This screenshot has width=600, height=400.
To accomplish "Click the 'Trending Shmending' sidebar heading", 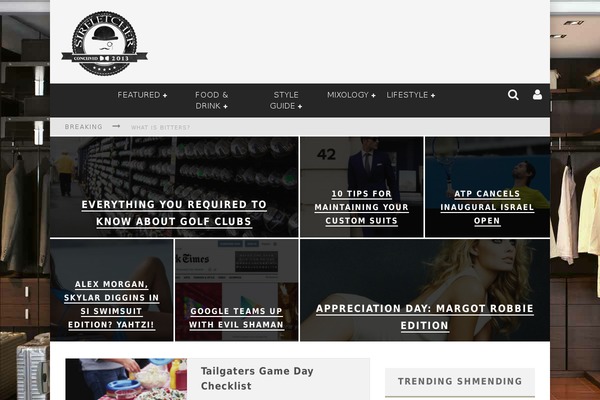I will [x=460, y=382].
